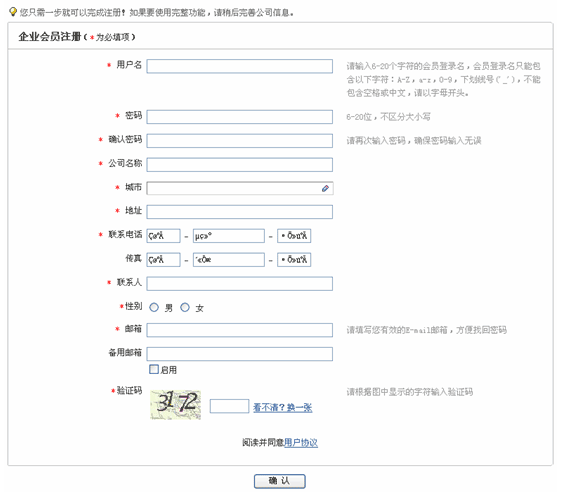The height and width of the screenshot is (493, 562).
Task: Open the 城市 selection field
Action: (240, 189)
